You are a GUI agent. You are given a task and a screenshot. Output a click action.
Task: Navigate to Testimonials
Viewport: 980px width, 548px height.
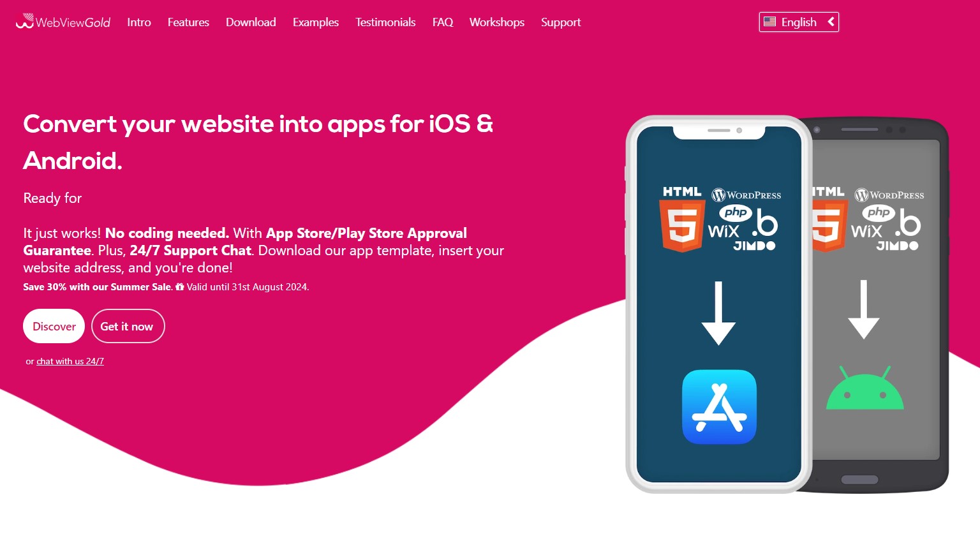385,22
